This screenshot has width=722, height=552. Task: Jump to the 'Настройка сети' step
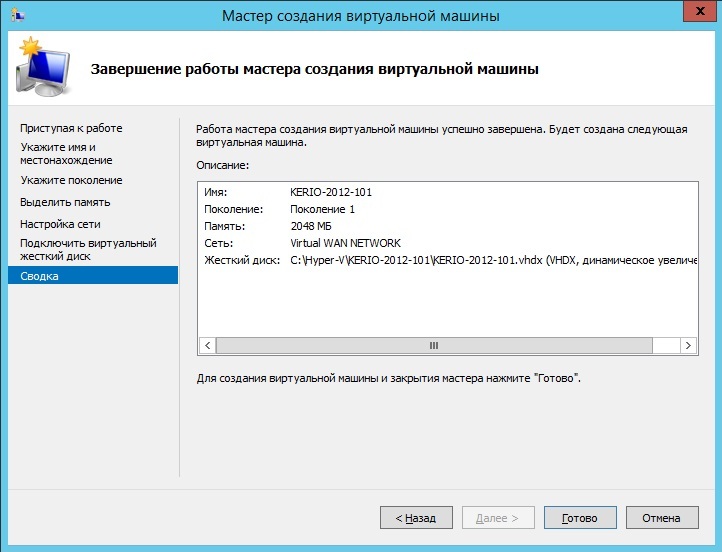click(60, 224)
